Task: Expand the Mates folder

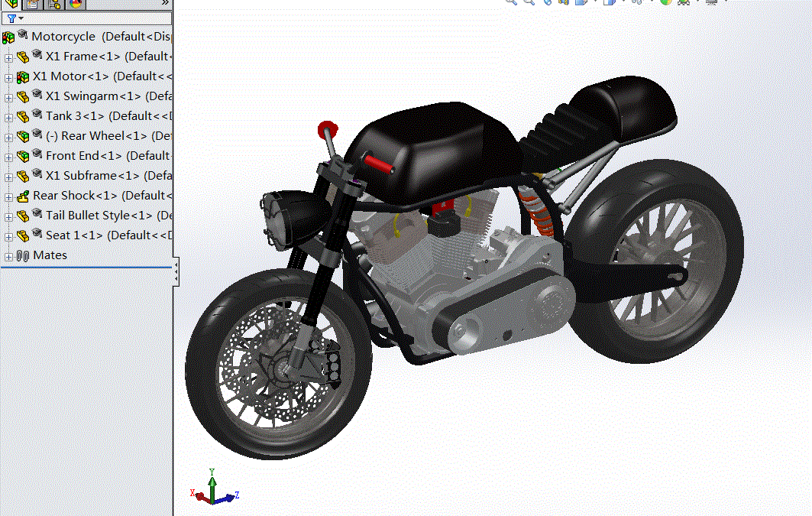Action: (x=8, y=257)
